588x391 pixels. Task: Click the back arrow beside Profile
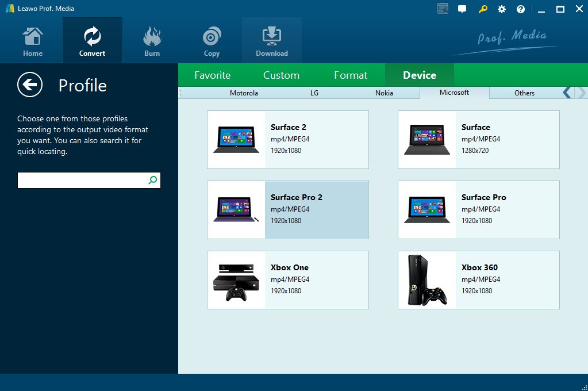click(30, 85)
